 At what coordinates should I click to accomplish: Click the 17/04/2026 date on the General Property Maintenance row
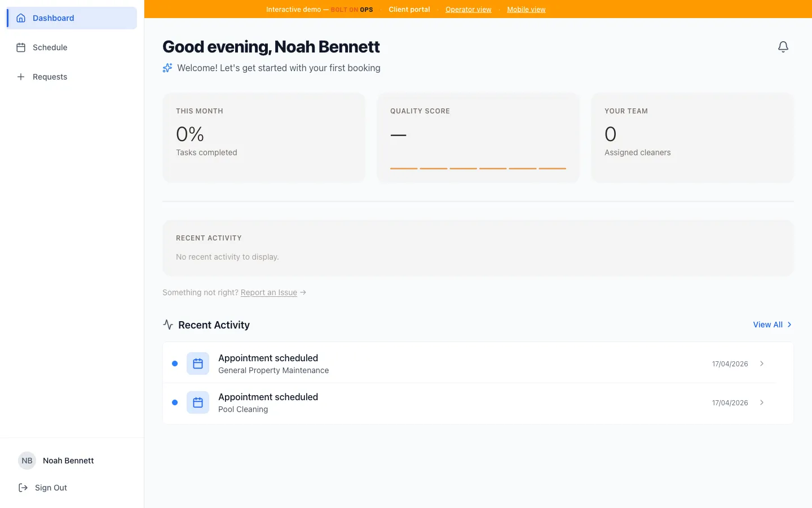(730, 364)
